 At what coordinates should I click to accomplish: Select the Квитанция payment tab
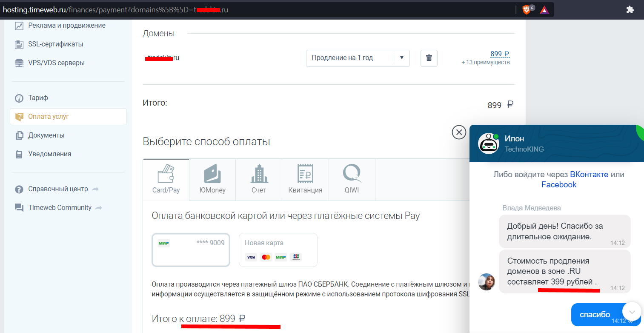coord(305,180)
